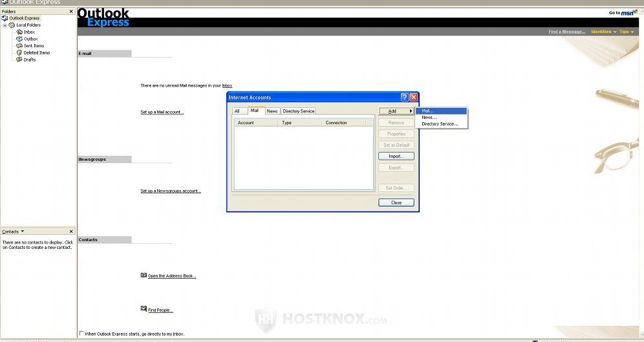Click the Close button in Internet Accounts
Viewport: 644px width, 342px height.
tap(396, 203)
